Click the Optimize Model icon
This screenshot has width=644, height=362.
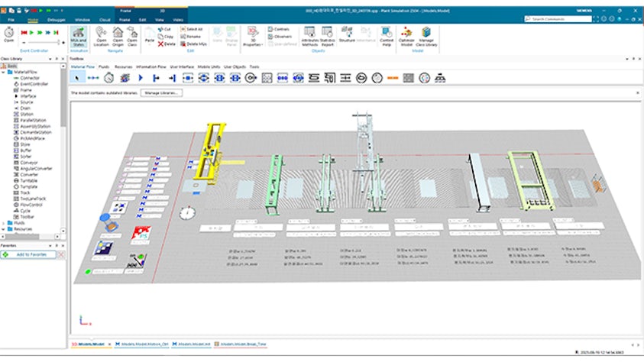(406, 31)
